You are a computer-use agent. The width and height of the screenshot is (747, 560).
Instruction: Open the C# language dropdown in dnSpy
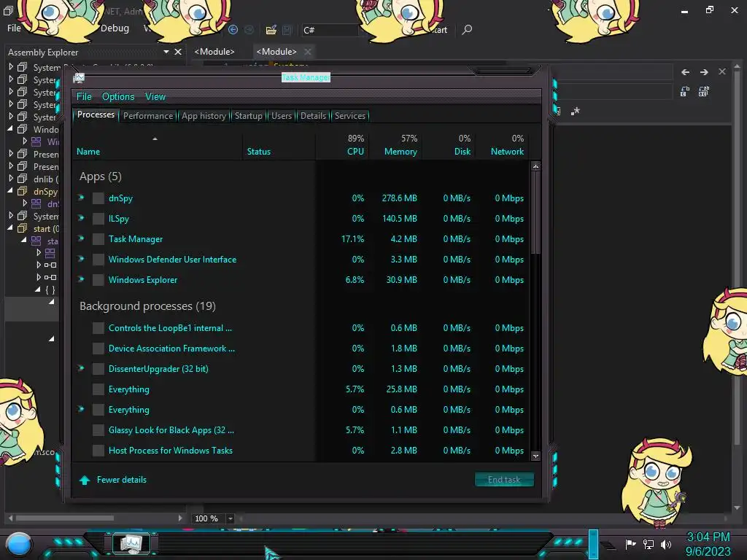(330, 30)
